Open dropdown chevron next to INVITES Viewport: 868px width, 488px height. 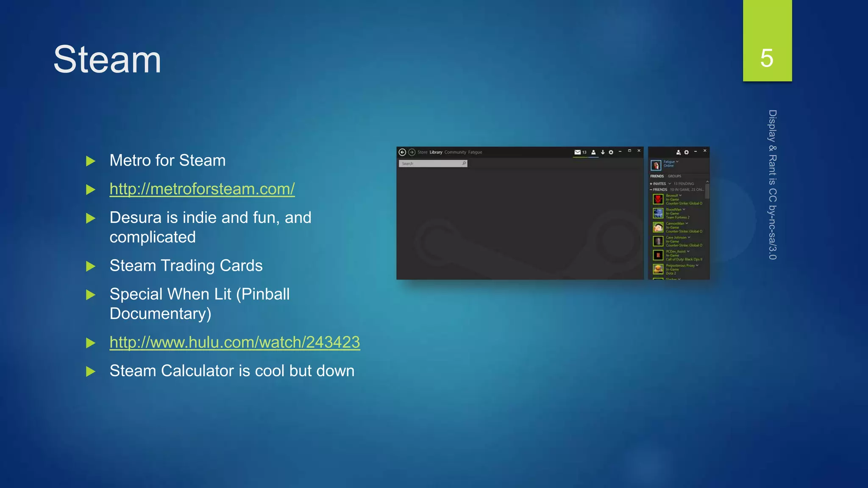670,184
